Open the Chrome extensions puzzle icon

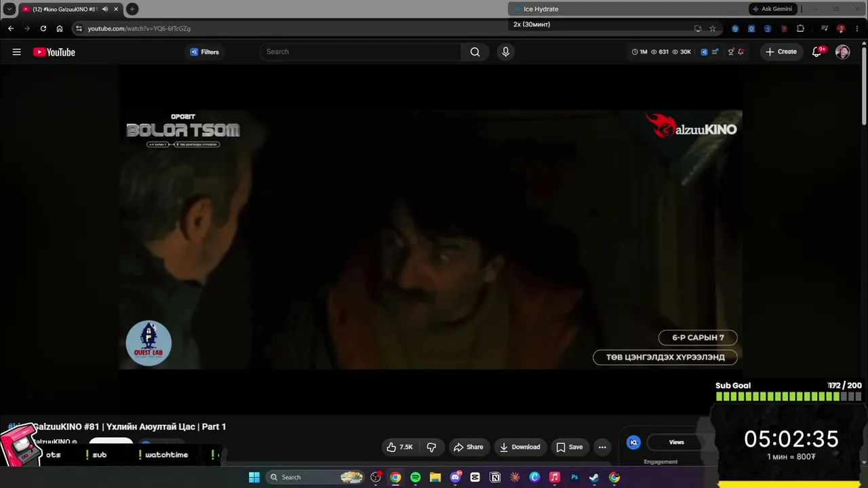(800, 28)
